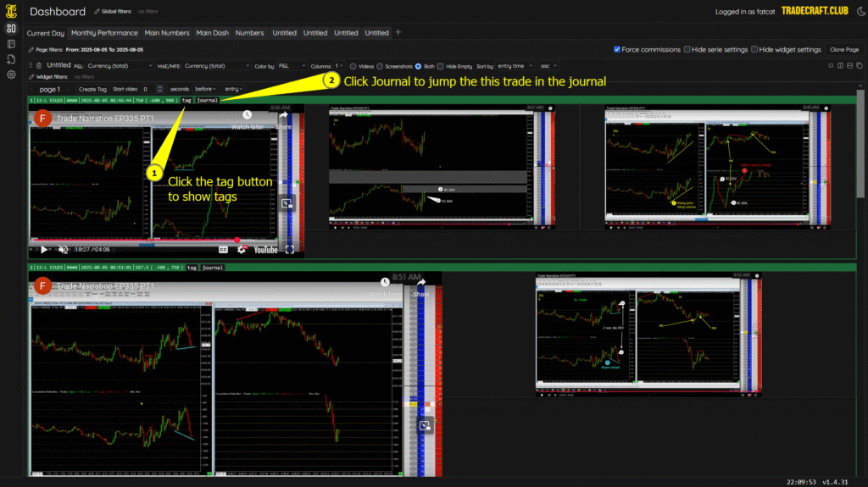Grab the widget drag handle icon
This screenshot has width=868, height=487.
(31, 66)
